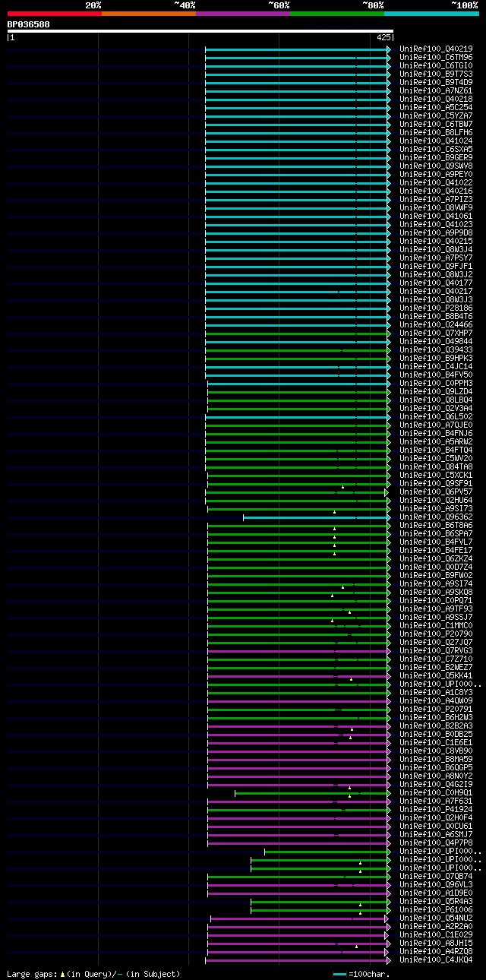
Task: Select the UniRef100_P20790 label
Action: coord(436,634)
